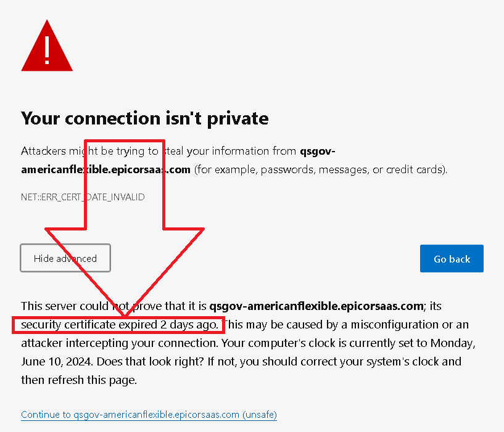Click the bold 'qsgov-' domain text in first paragraph
Image resolution: width=504 pixels, height=432 pixels.
(318, 151)
